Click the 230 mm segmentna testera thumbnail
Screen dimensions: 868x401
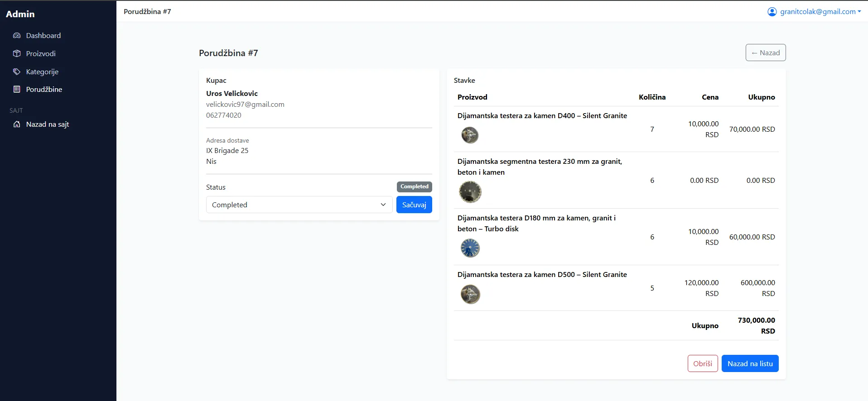pos(470,192)
